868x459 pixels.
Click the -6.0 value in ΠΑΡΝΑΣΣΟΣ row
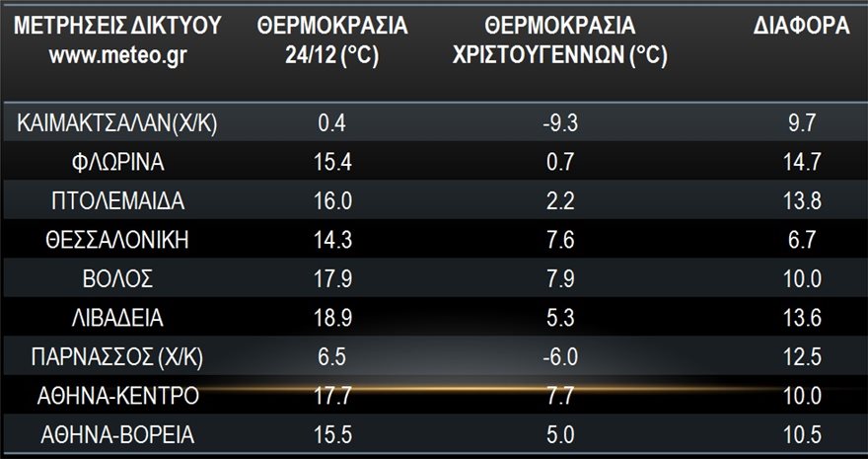tap(559, 356)
